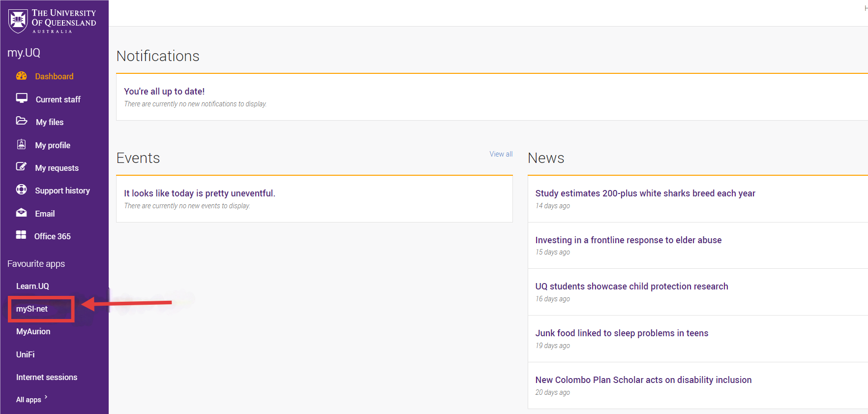Click the My files folder icon
Viewport: 868px width, 414px height.
coord(22,121)
